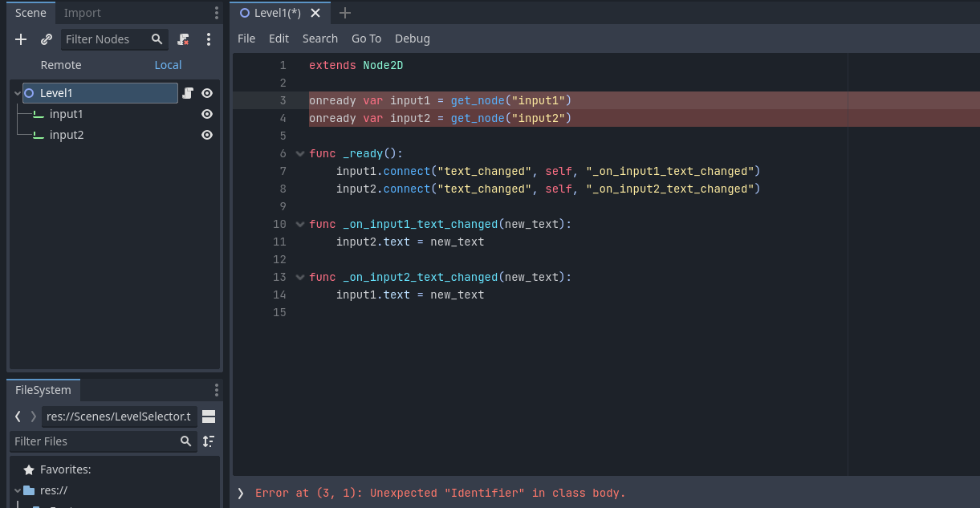The height and width of the screenshot is (508, 980).
Task: Switch to the Import tab
Action: (81, 12)
